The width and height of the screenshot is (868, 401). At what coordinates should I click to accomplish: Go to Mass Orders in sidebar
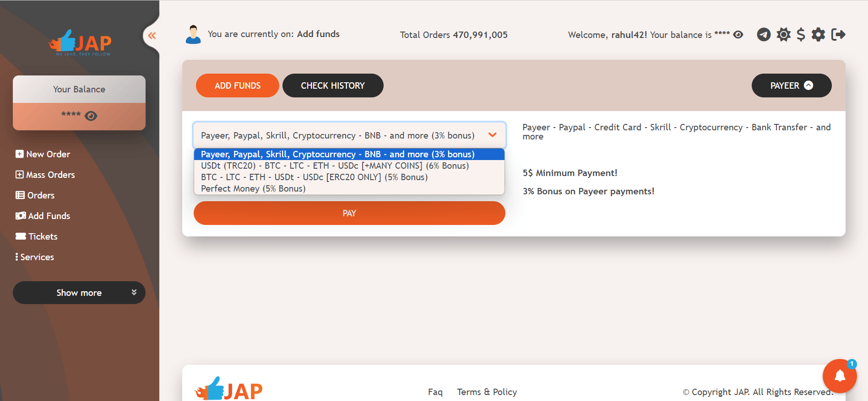(50, 175)
